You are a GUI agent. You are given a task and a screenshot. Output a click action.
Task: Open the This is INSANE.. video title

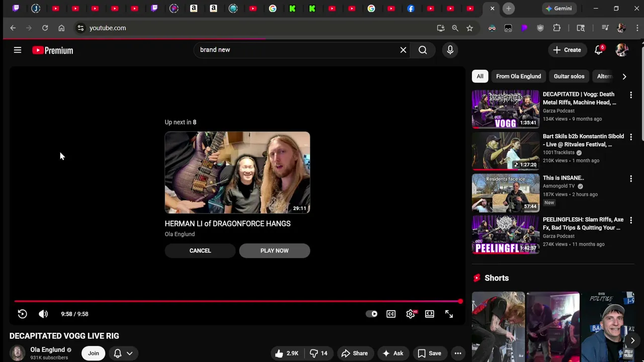coord(563,178)
